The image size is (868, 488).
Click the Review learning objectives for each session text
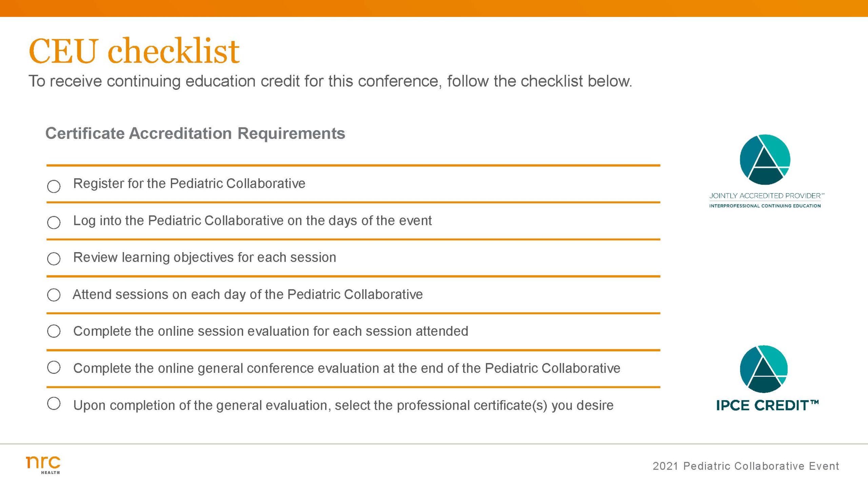[x=205, y=258]
